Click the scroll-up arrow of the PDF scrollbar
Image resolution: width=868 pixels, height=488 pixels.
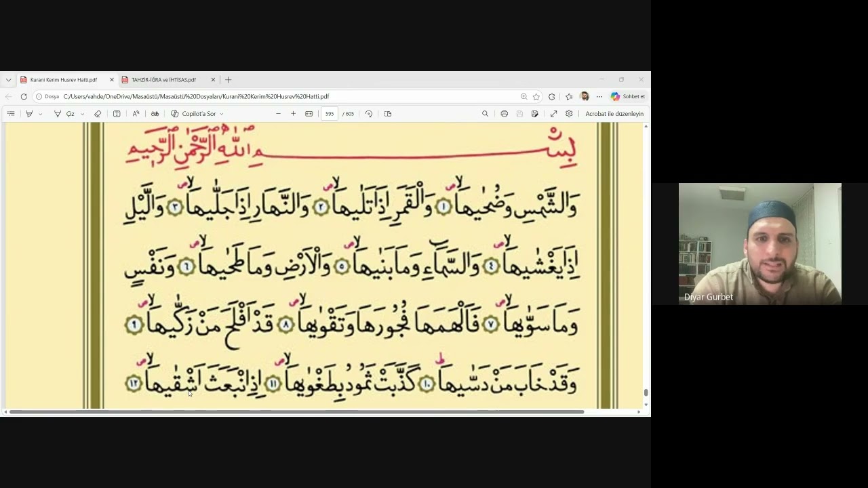646,126
